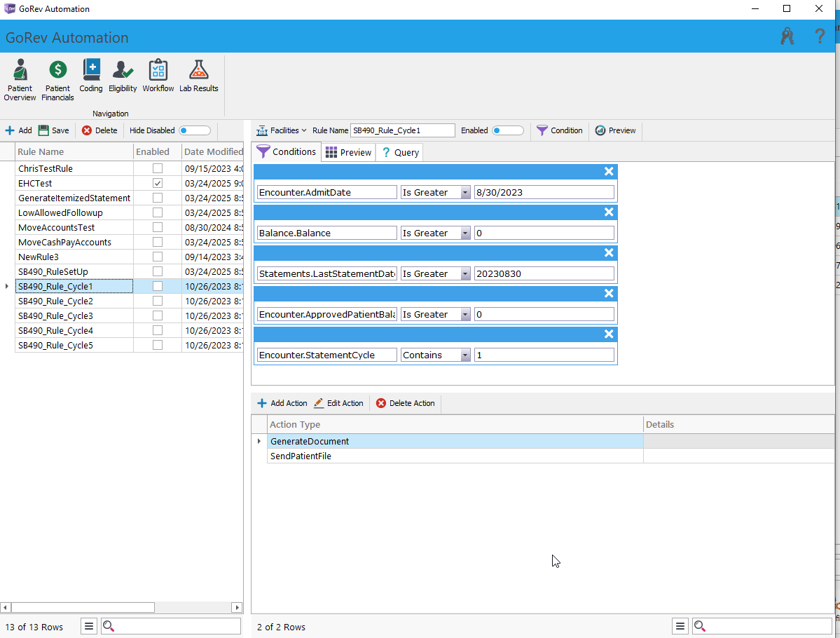Viewport: 840px width, 638px height.
Task: Select the SendPatientFile action row
Action: coord(455,456)
